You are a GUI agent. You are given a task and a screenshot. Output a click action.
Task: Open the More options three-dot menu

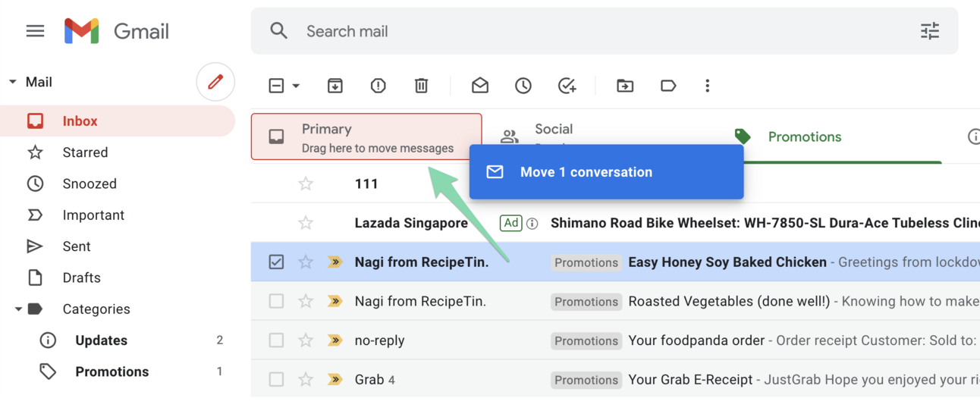pyautogui.click(x=708, y=86)
